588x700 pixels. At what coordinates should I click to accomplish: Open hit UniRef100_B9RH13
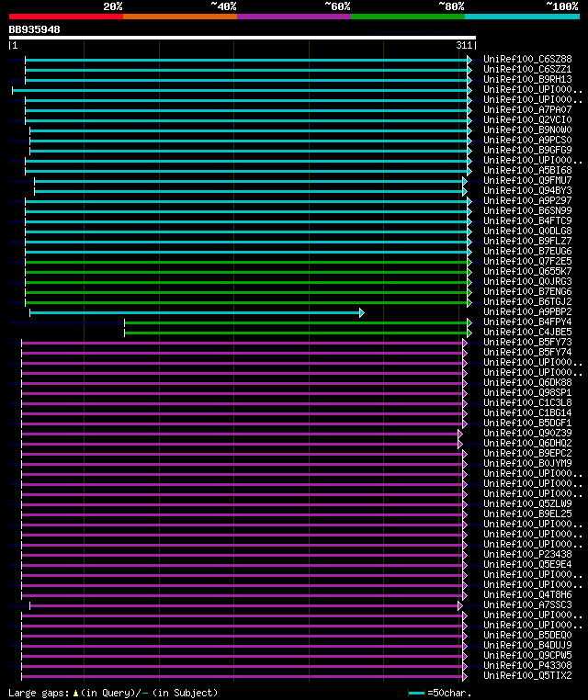tap(527, 79)
